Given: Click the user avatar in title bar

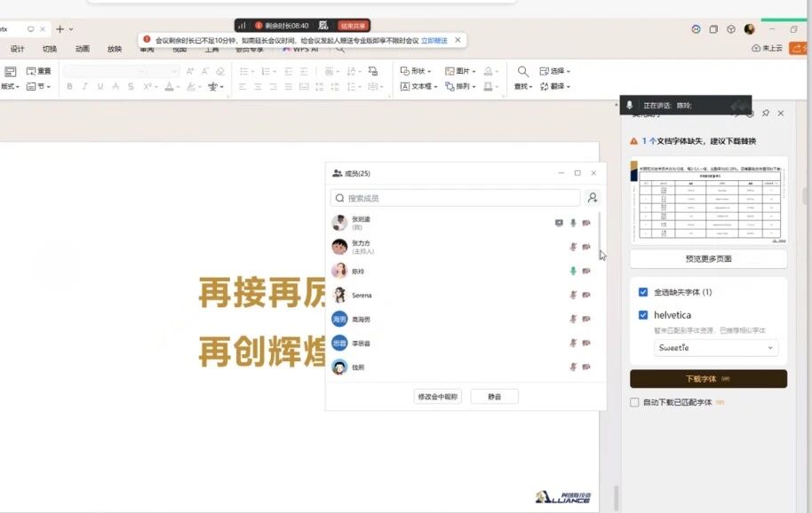Looking at the screenshot, I should [x=749, y=29].
